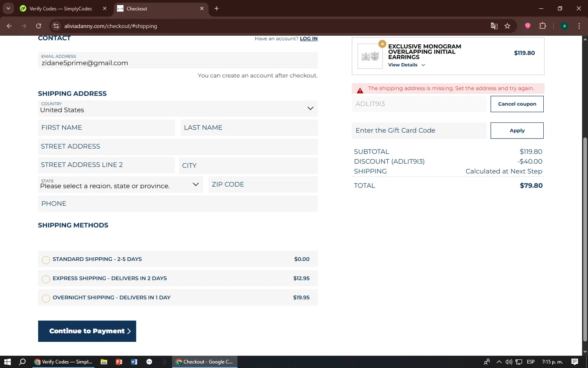Image resolution: width=588 pixels, height=368 pixels.
Task: Launch Word from the taskbar
Action: tap(134, 362)
